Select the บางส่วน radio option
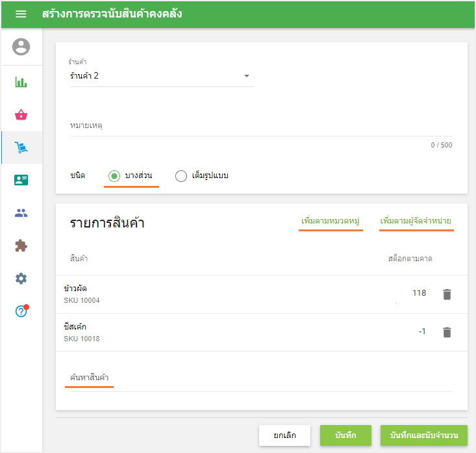Screen dimensions: 476x453 tap(114, 176)
